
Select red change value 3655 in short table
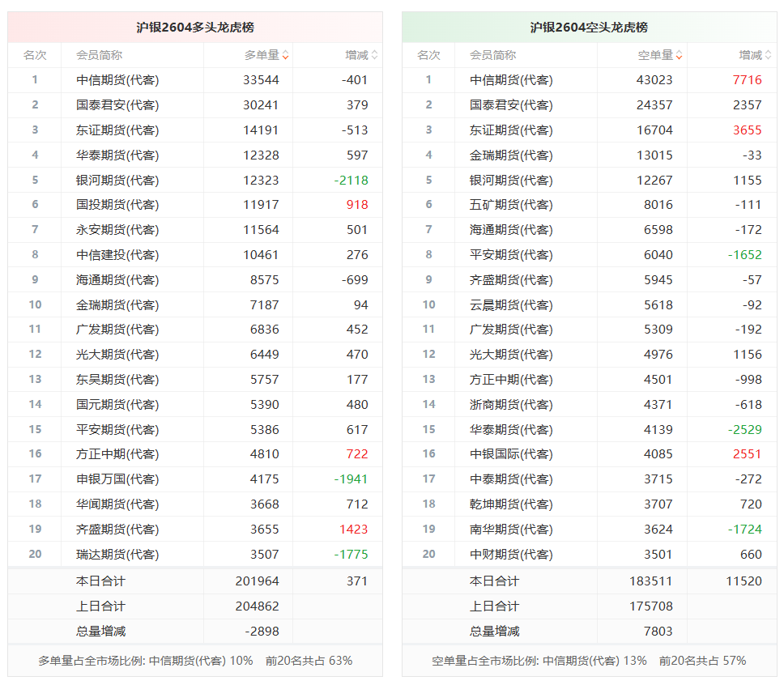[747, 130]
